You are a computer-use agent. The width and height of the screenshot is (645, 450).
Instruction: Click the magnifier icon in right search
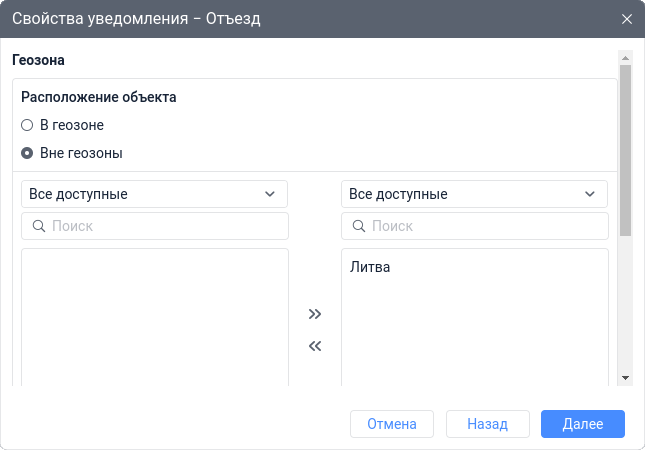tap(359, 226)
